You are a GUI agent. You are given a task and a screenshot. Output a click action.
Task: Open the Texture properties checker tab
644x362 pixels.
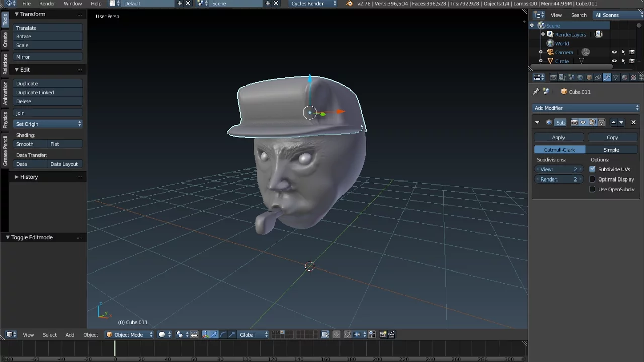(x=633, y=77)
